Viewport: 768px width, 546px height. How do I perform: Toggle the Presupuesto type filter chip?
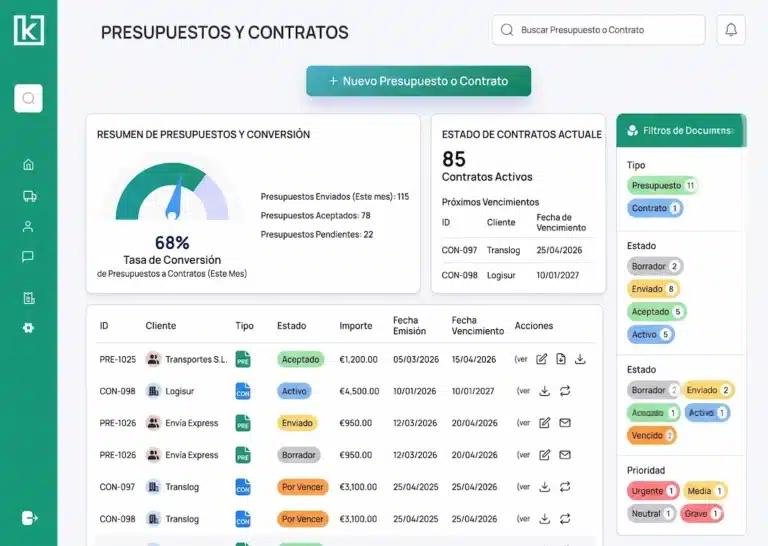click(x=662, y=186)
